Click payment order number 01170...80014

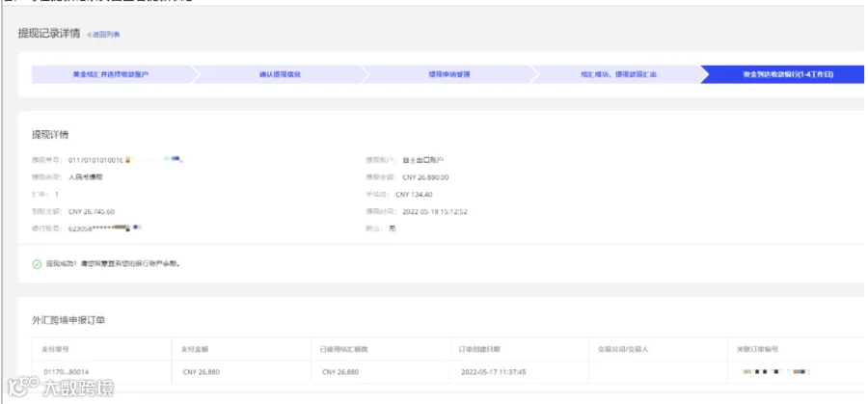[x=66, y=372]
